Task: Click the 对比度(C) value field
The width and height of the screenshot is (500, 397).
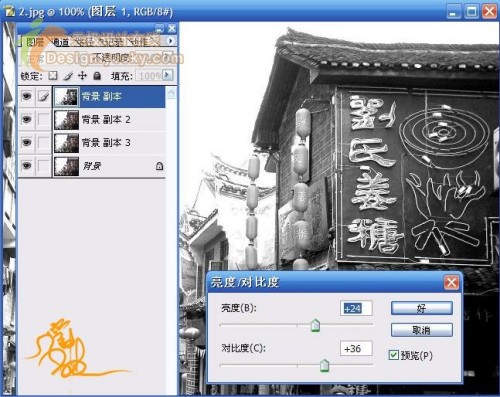Action: point(356,349)
